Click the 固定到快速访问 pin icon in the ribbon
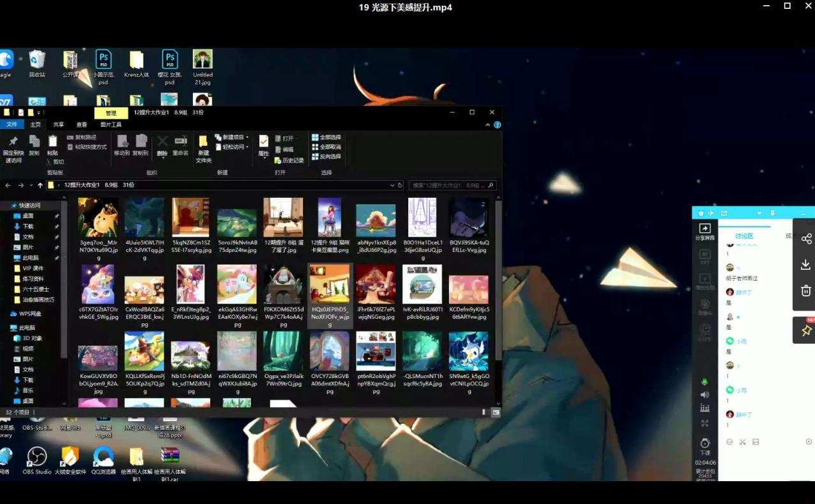Screen dimensions: 815x504 (13, 141)
